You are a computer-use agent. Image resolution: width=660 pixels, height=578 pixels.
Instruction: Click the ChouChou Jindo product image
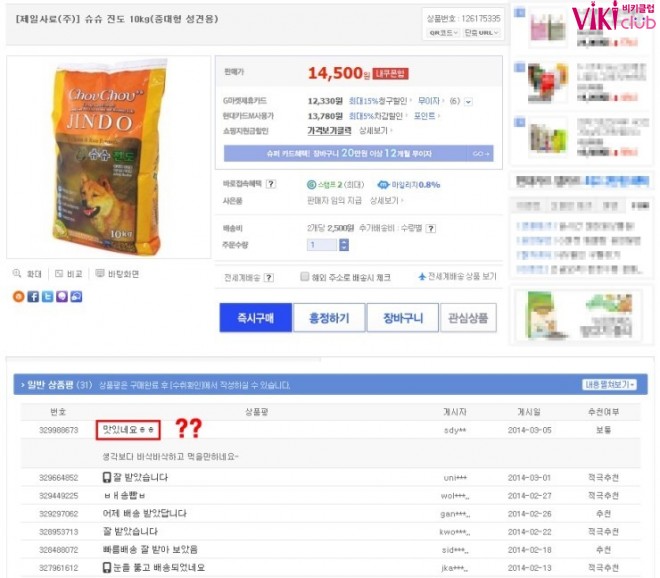tap(109, 157)
